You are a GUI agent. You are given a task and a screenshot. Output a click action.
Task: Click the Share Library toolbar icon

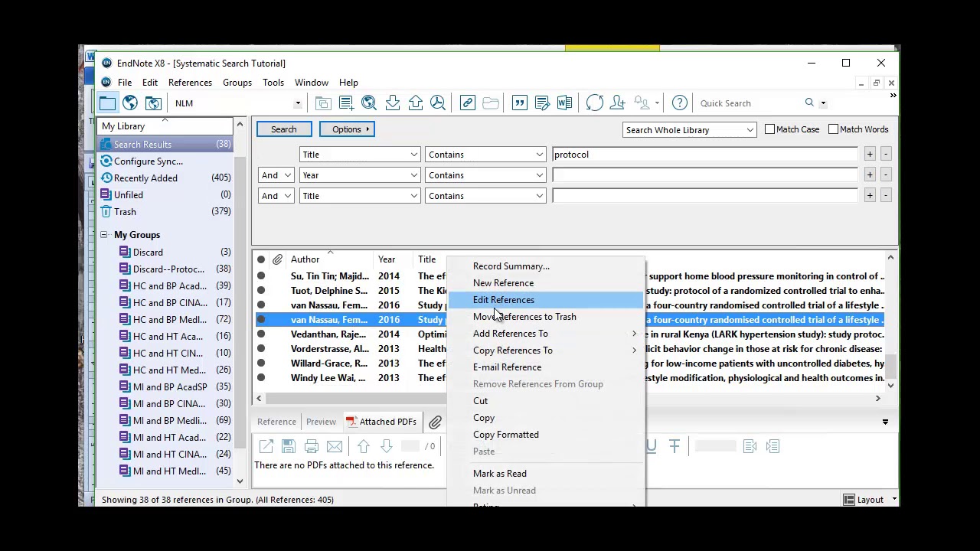pyautogui.click(x=617, y=103)
